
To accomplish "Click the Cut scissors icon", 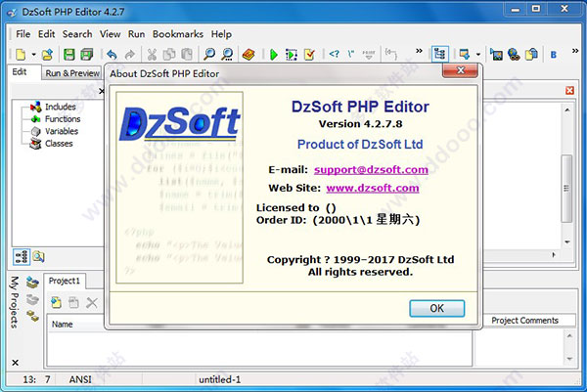I will (152, 55).
